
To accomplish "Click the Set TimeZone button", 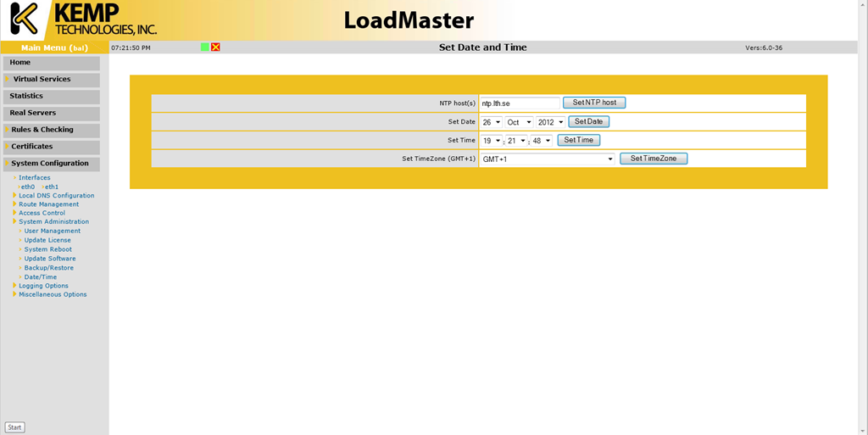I will (654, 159).
